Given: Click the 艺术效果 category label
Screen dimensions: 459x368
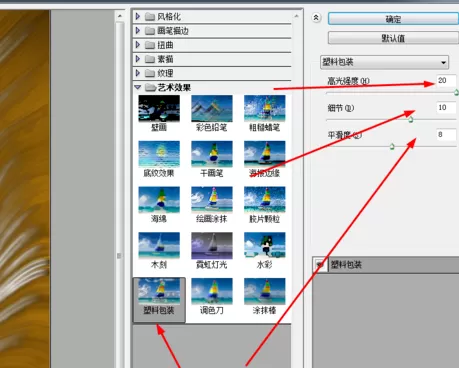Looking at the screenshot, I should (x=174, y=88).
